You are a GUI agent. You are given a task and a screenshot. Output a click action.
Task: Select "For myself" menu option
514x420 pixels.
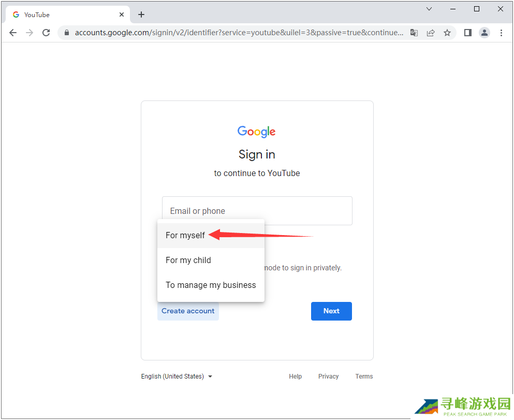185,236
